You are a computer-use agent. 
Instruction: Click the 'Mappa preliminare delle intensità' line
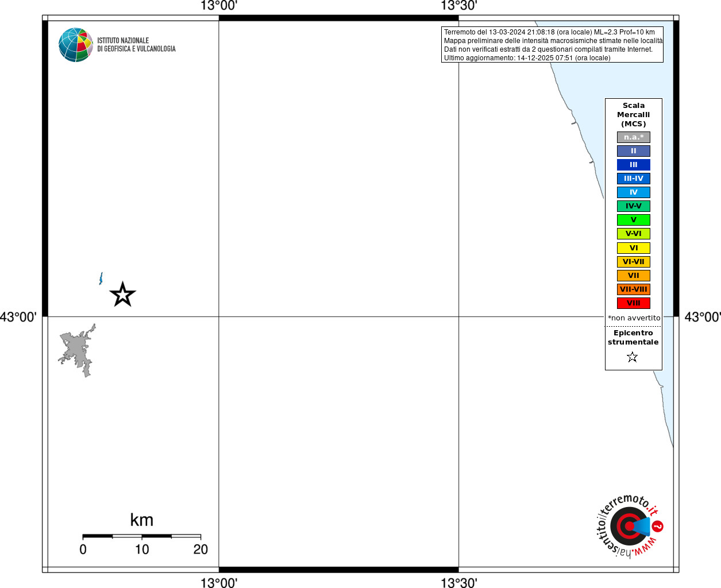[x=553, y=41]
